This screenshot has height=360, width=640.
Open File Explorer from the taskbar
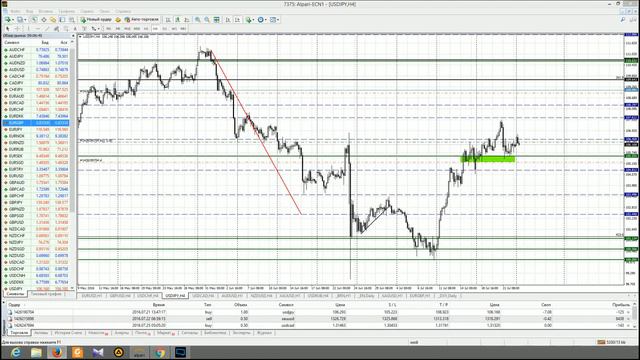coord(36,352)
